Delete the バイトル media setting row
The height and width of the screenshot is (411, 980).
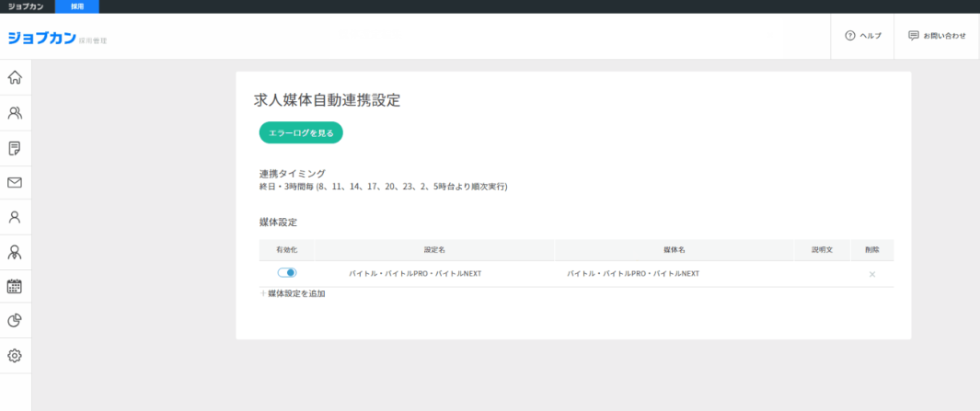(871, 274)
